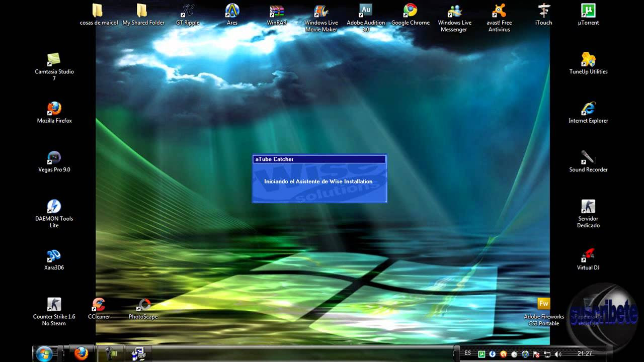Click the Ares tray icon
The image size is (644, 362).
pyautogui.click(x=525, y=354)
